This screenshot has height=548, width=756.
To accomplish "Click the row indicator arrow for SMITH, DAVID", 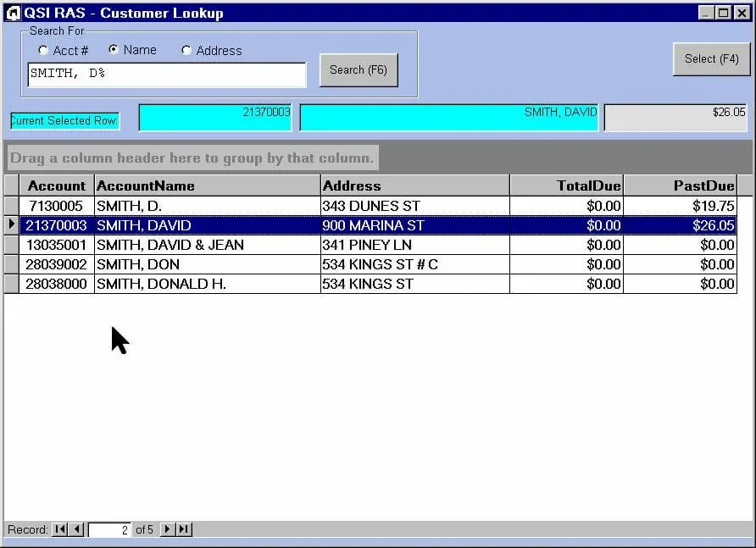I will (12, 225).
